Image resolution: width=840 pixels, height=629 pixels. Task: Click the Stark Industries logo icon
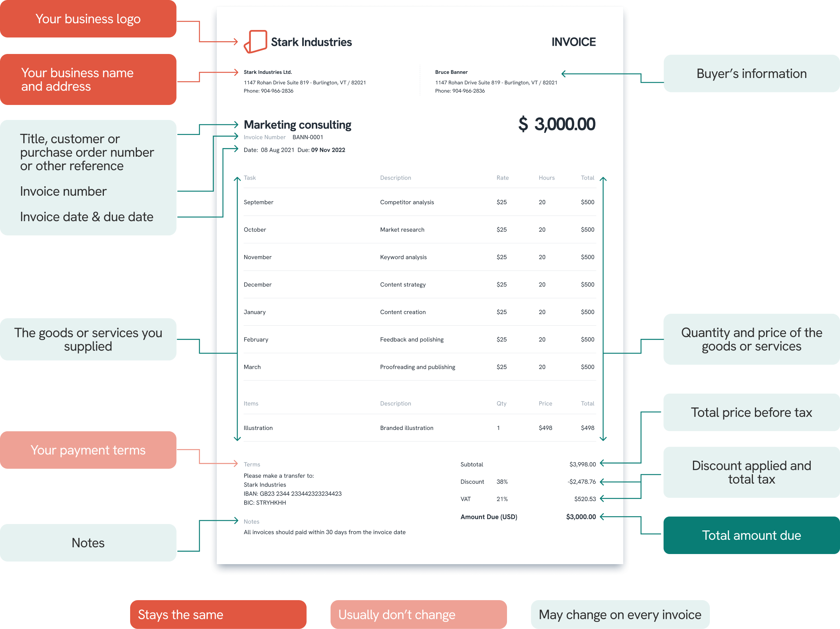[x=255, y=41]
